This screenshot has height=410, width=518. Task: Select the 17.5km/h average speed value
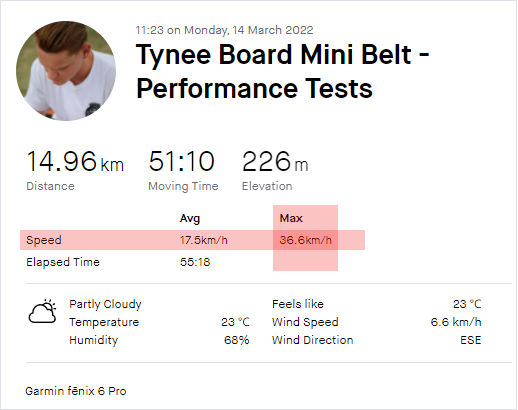pos(204,240)
